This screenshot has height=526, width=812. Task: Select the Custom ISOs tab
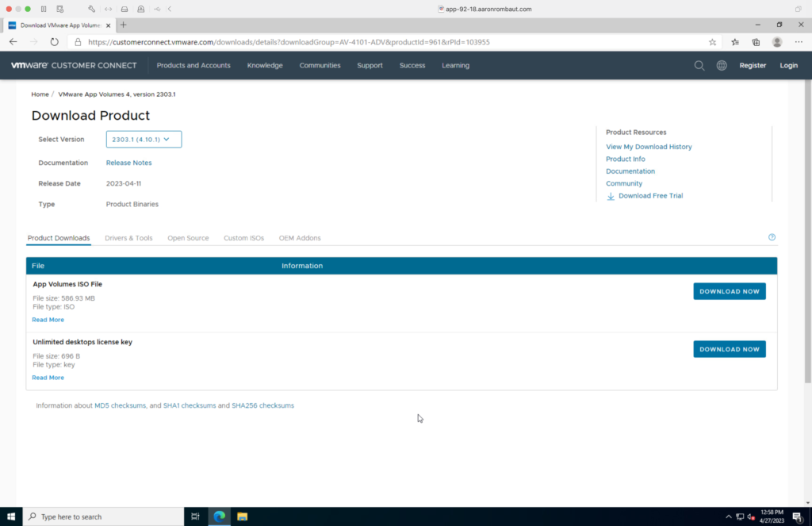click(243, 238)
